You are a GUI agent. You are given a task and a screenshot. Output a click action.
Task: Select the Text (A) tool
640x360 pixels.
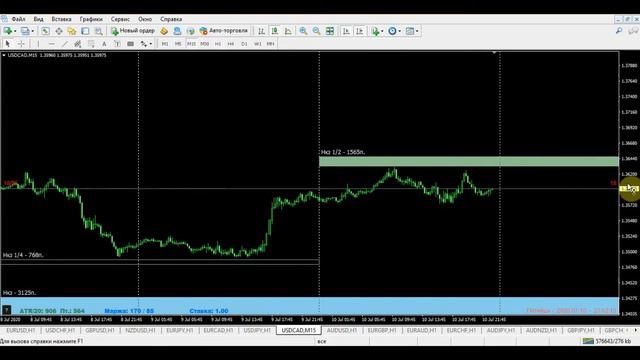pyautogui.click(x=104, y=44)
